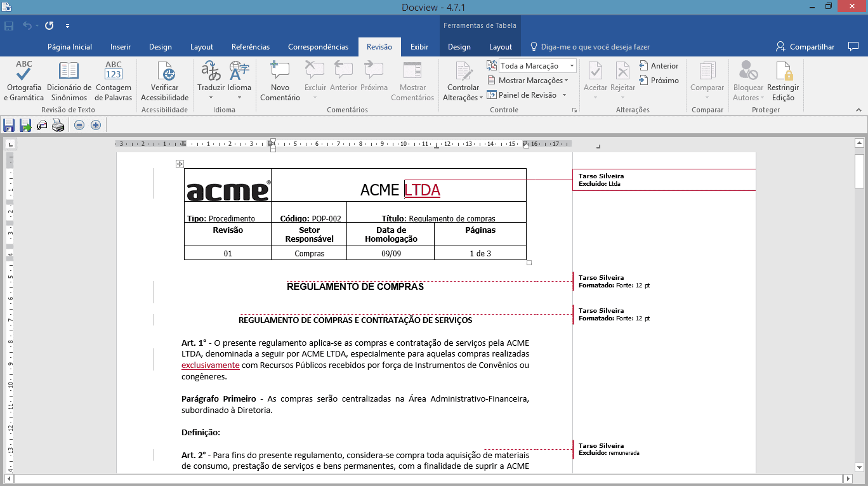Add a Novo Comentário
Viewport: 868px width, 486px height.
click(280, 81)
